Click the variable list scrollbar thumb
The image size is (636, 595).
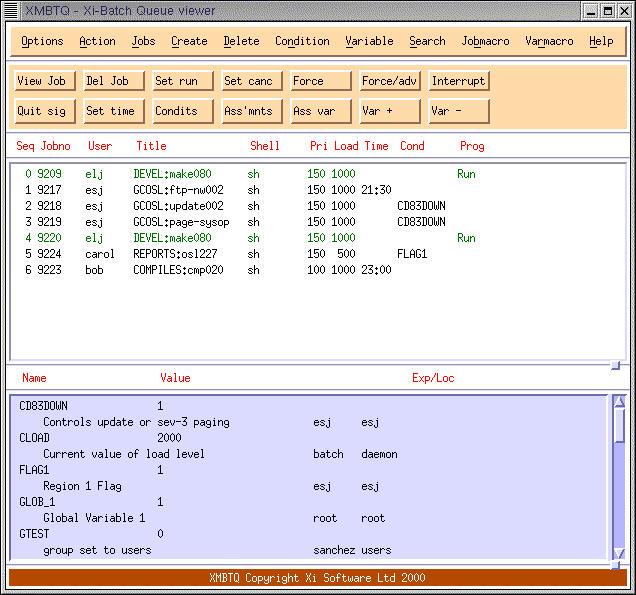[x=619, y=425]
